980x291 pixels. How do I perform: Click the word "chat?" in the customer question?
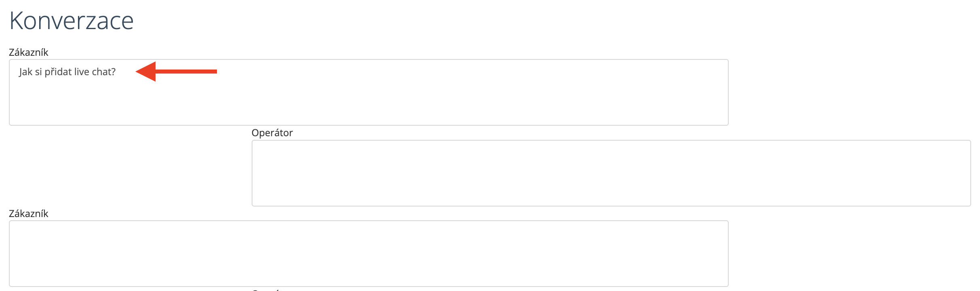coord(104,72)
